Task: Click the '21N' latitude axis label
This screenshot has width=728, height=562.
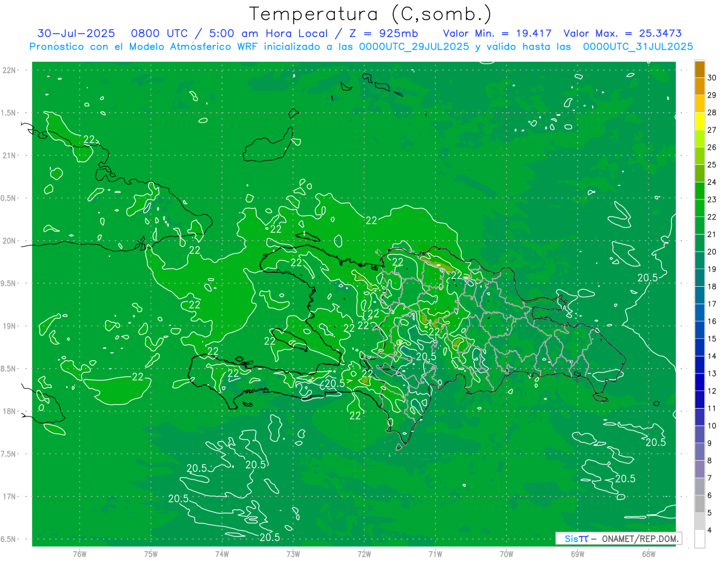Action: (8, 156)
